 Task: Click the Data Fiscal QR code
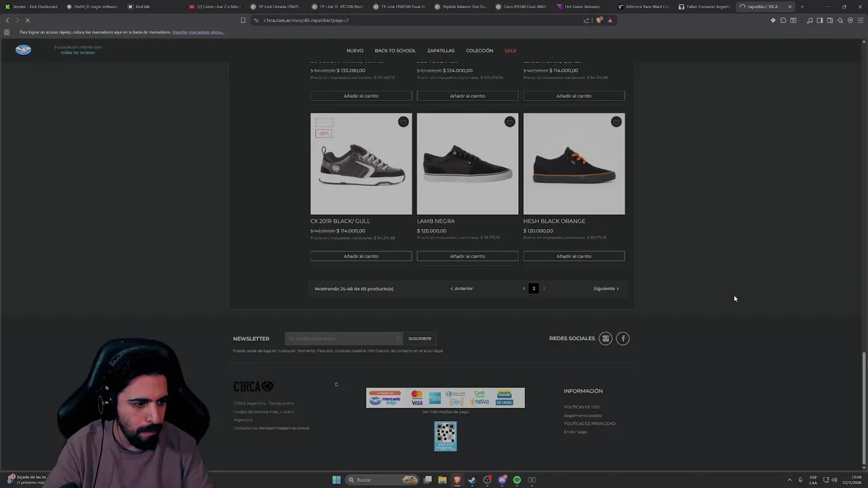(x=446, y=436)
